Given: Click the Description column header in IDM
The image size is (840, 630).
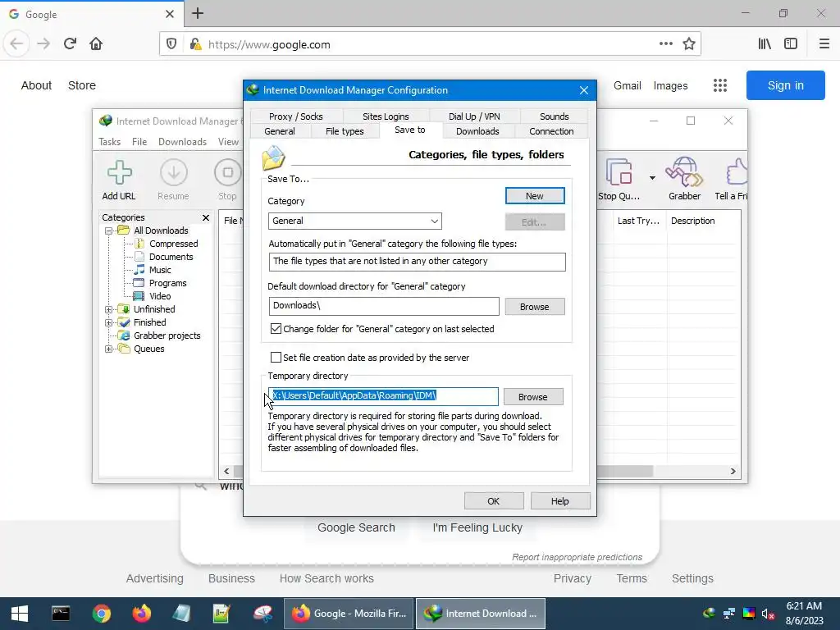Looking at the screenshot, I should (x=692, y=221).
